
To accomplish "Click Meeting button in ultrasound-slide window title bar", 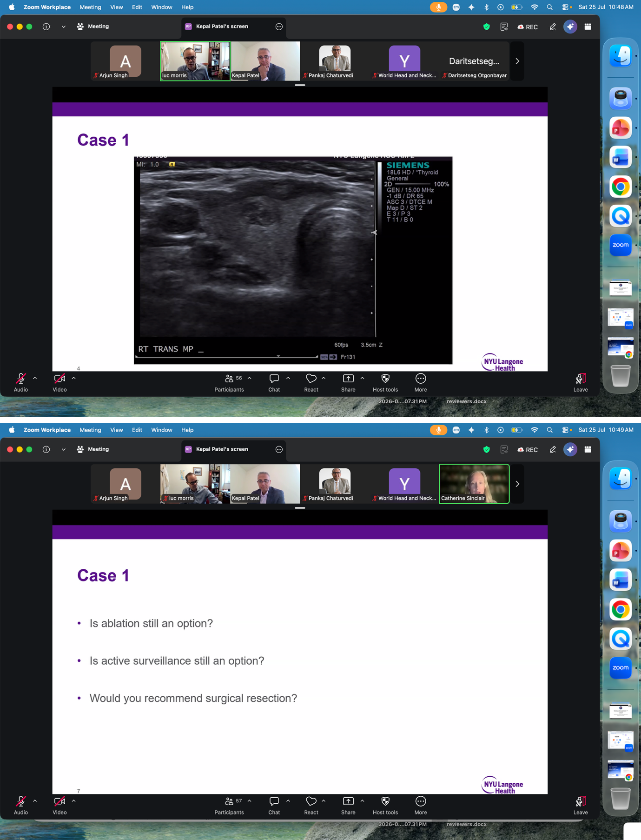I will [x=93, y=27].
